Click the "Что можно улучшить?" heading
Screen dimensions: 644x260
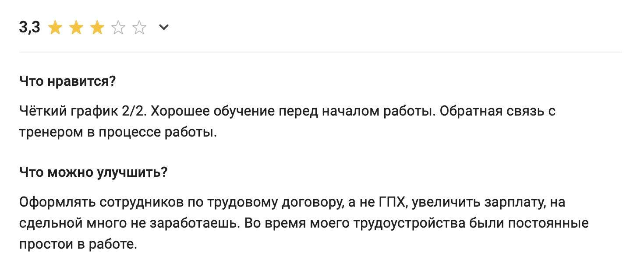(93, 172)
